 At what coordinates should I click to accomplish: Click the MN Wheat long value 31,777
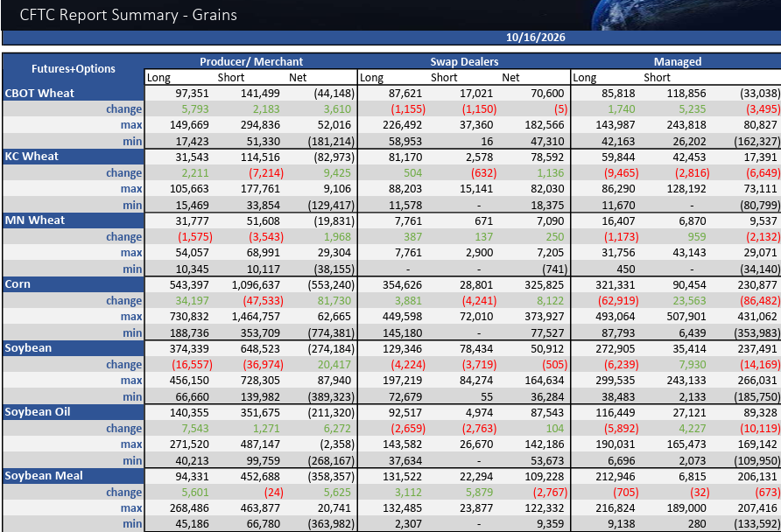(192, 221)
